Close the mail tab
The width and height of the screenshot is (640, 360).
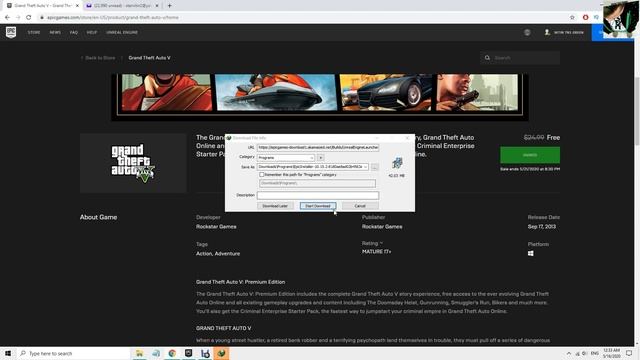[x=157, y=6]
